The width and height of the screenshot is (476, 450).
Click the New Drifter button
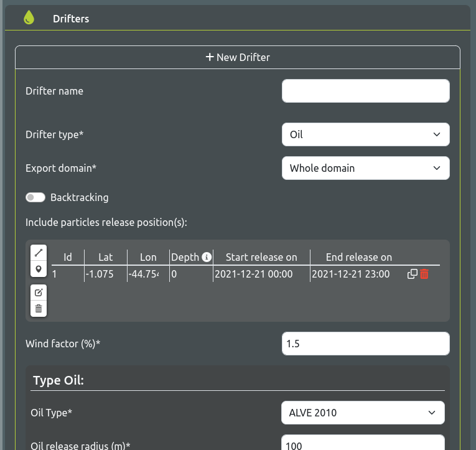pyautogui.click(x=238, y=57)
